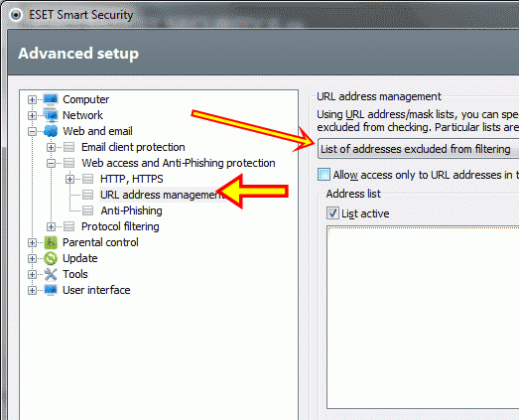Select Anti-Phishing tree item

(131, 210)
